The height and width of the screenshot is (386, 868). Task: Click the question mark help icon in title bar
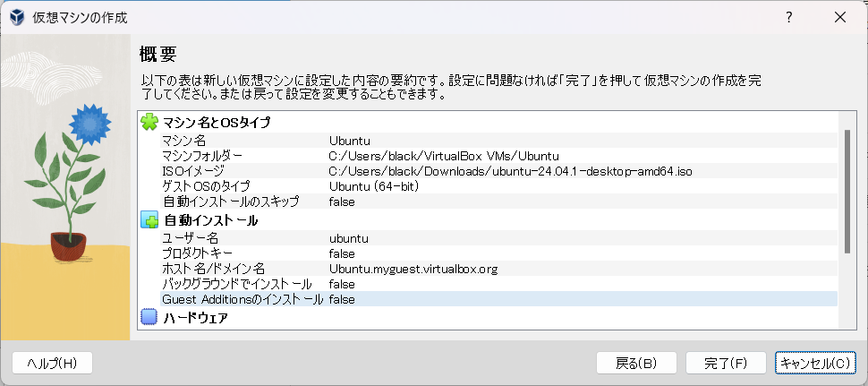click(789, 18)
